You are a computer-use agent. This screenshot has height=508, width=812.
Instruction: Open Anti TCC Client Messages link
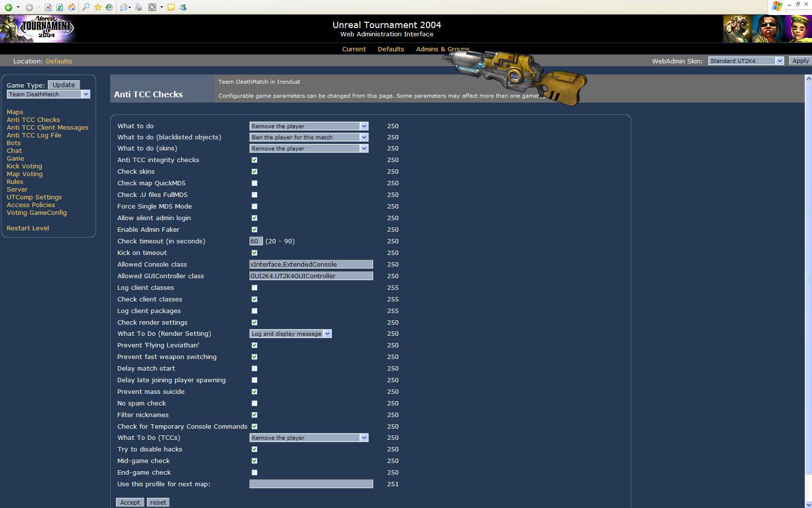[47, 127]
